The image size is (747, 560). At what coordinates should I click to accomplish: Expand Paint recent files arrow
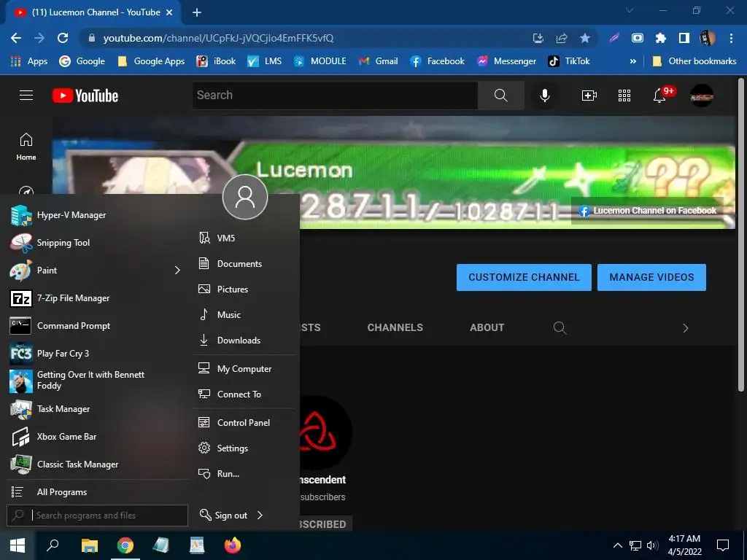tap(177, 271)
